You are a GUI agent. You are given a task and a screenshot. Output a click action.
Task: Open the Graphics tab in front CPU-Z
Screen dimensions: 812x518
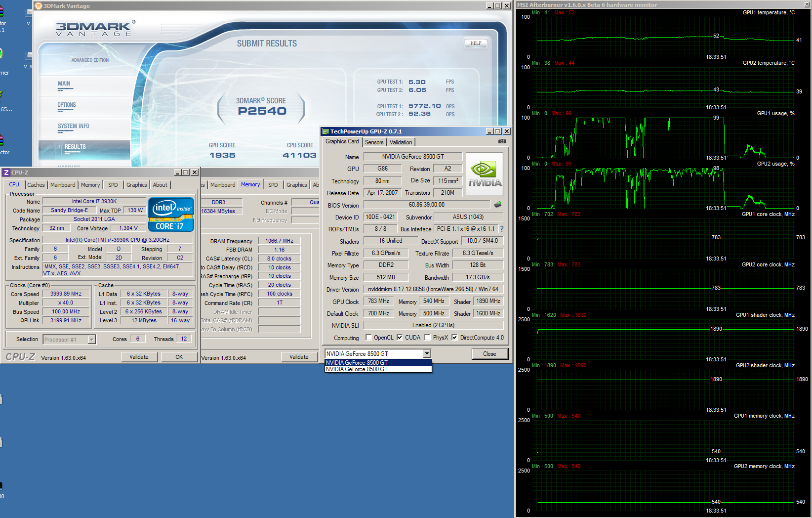[137, 185]
